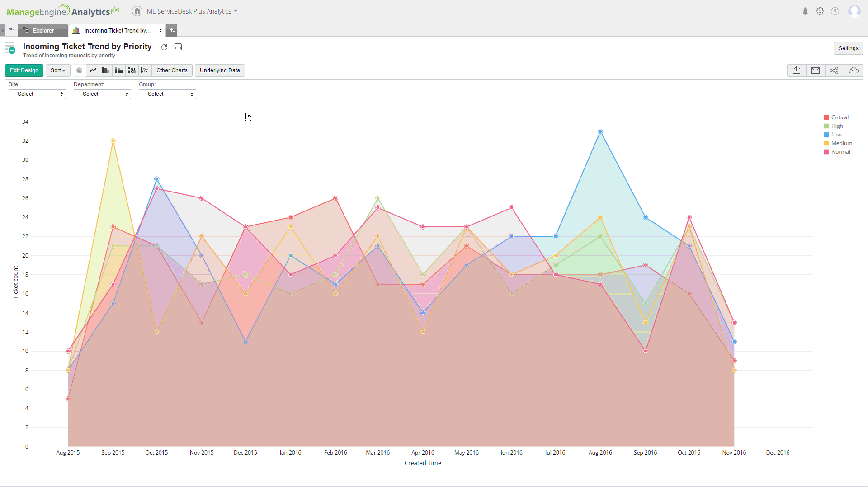This screenshot has width=868, height=488.
Task: Switch to bar chart type
Action: click(x=105, y=70)
